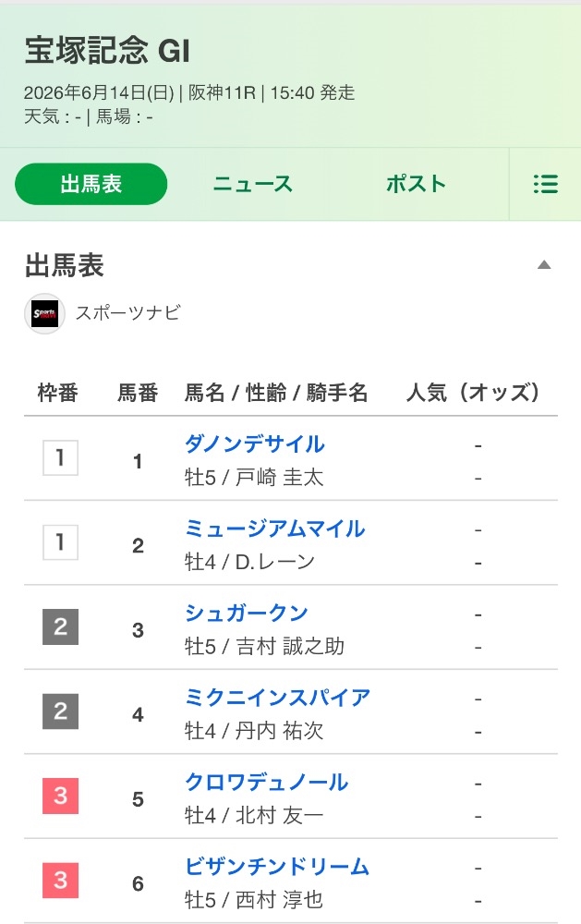
Task: Open horse ミクニインスパイア details
Action: (x=277, y=698)
